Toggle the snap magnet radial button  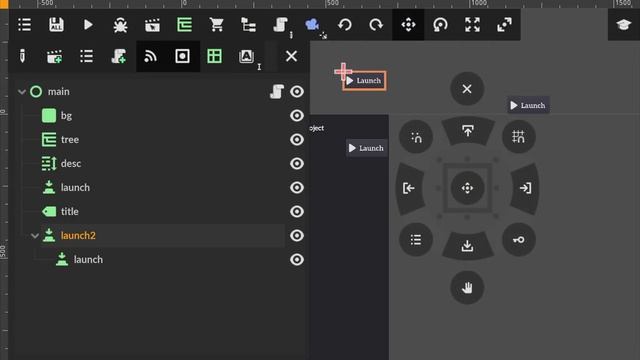(x=416, y=137)
